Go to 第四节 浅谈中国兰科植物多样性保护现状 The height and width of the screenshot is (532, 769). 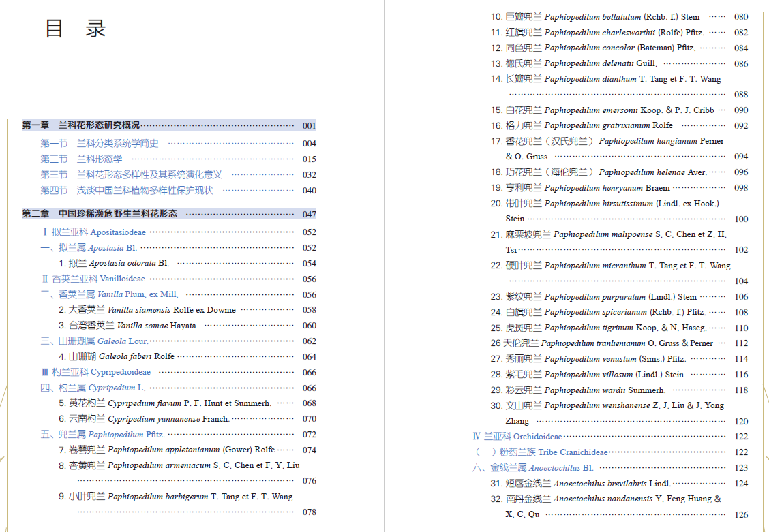tap(178, 191)
